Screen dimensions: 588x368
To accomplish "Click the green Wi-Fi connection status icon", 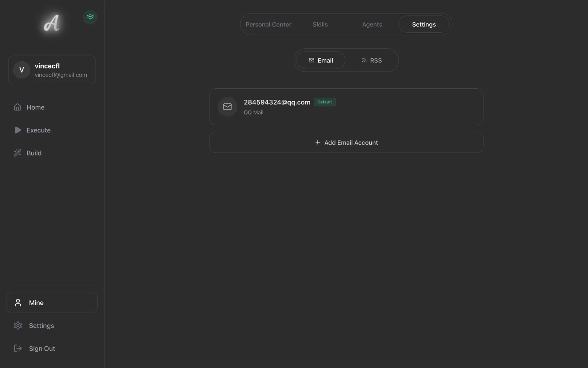I will 90,17.
